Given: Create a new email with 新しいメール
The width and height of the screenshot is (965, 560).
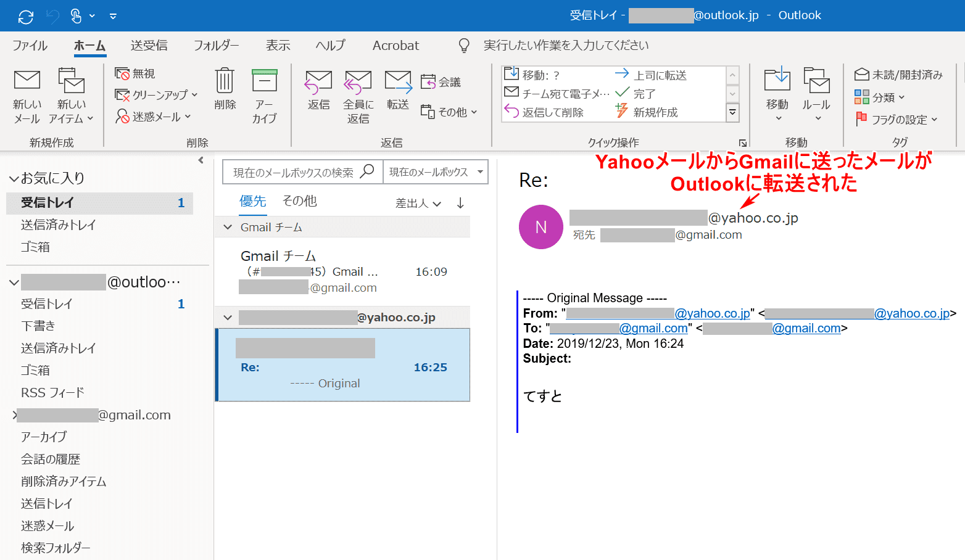Looking at the screenshot, I should click(x=27, y=96).
